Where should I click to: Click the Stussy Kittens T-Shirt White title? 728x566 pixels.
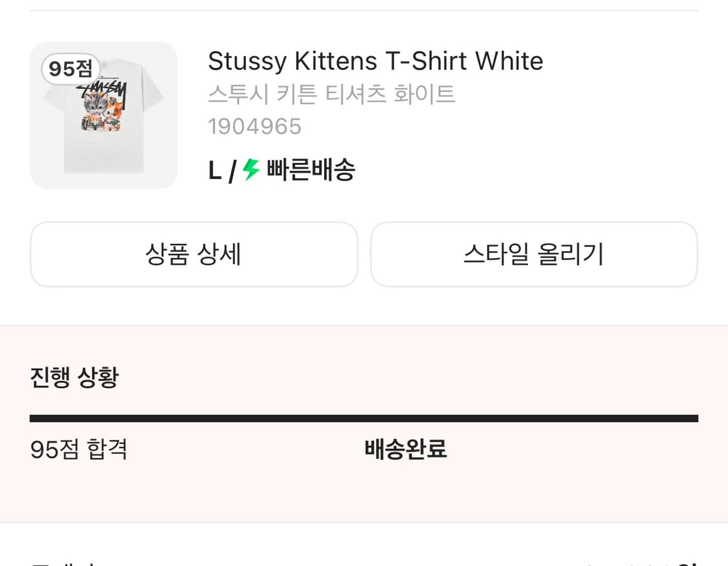pyautogui.click(x=375, y=61)
